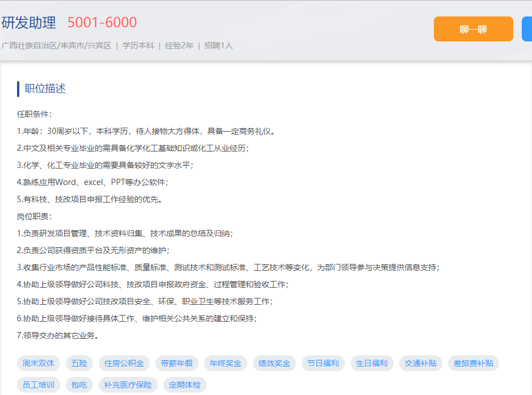Click the line 7.领导交办的其它业务
532x395 pixels.
[x=58, y=335]
